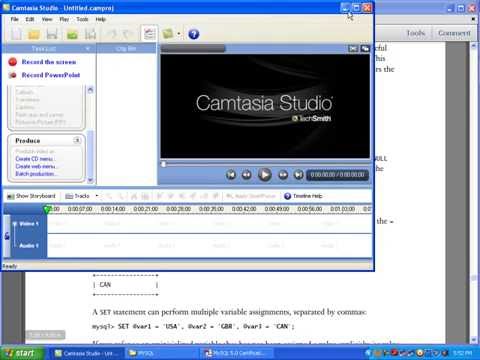The height and width of the screenshot is (360, 480).
Task: Click red circle icon beside Record the screen
Action: (x=13, y=62)
